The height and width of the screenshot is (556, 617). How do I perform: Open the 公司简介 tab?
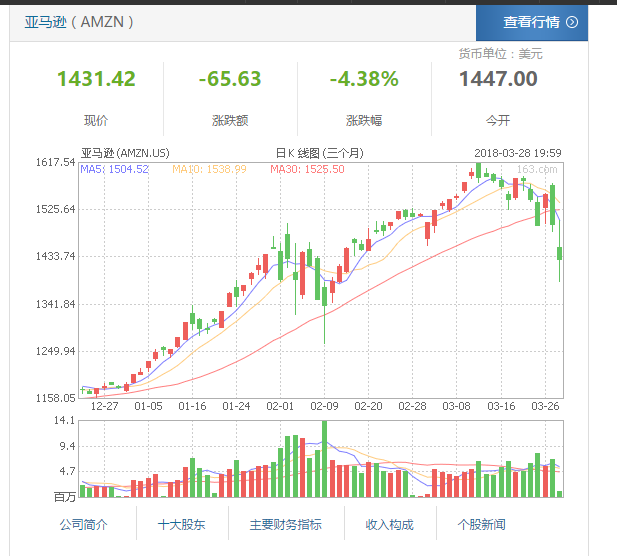[83, 525]
